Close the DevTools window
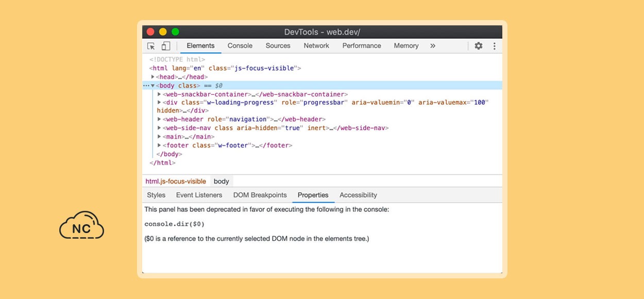This screenshot has width=644, height=299. (150, 32)
